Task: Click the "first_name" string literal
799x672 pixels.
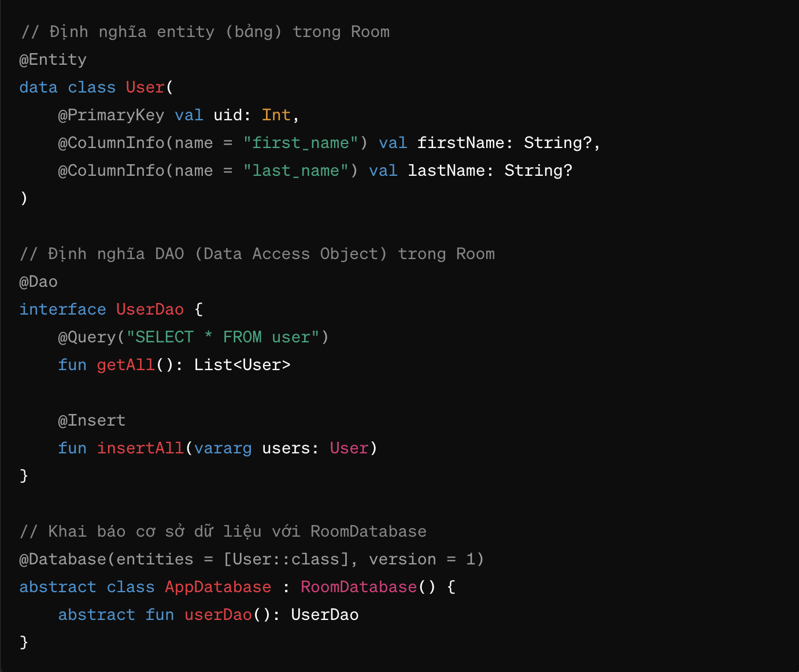Action: click(301, 143)
